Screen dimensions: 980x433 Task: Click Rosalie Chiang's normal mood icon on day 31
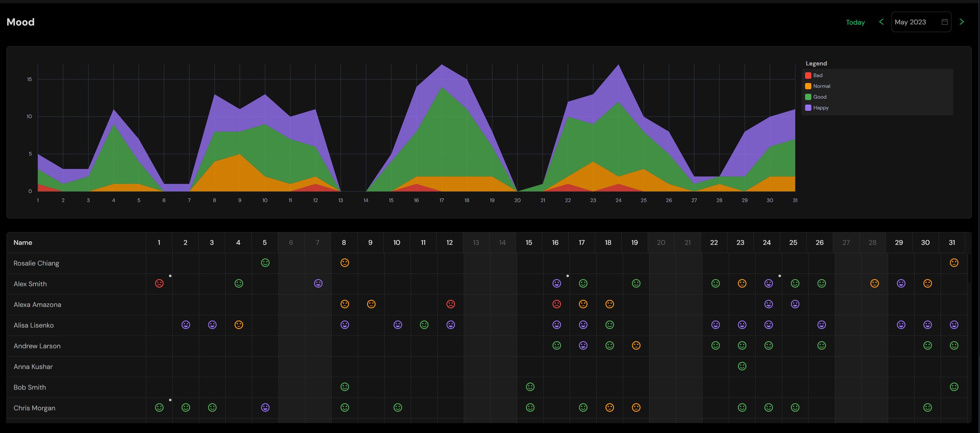954,263
